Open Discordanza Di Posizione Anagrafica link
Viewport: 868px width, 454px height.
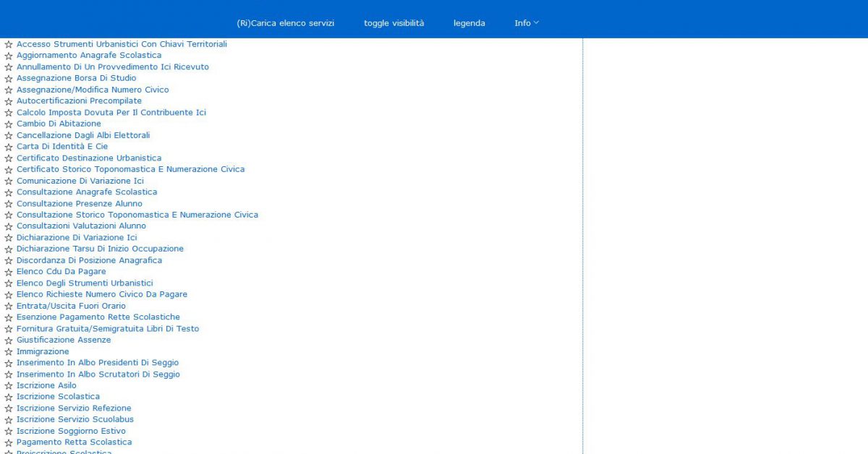coord(89,260)
